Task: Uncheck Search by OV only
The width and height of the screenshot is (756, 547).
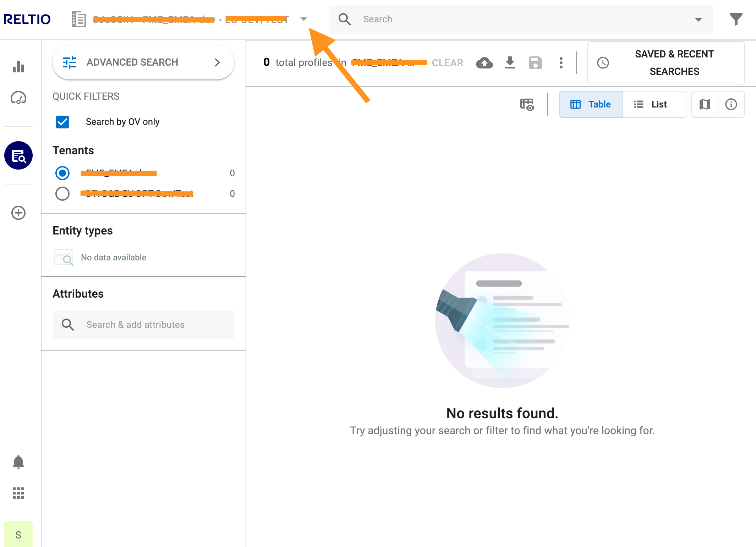Action: (x=62, y=122)
